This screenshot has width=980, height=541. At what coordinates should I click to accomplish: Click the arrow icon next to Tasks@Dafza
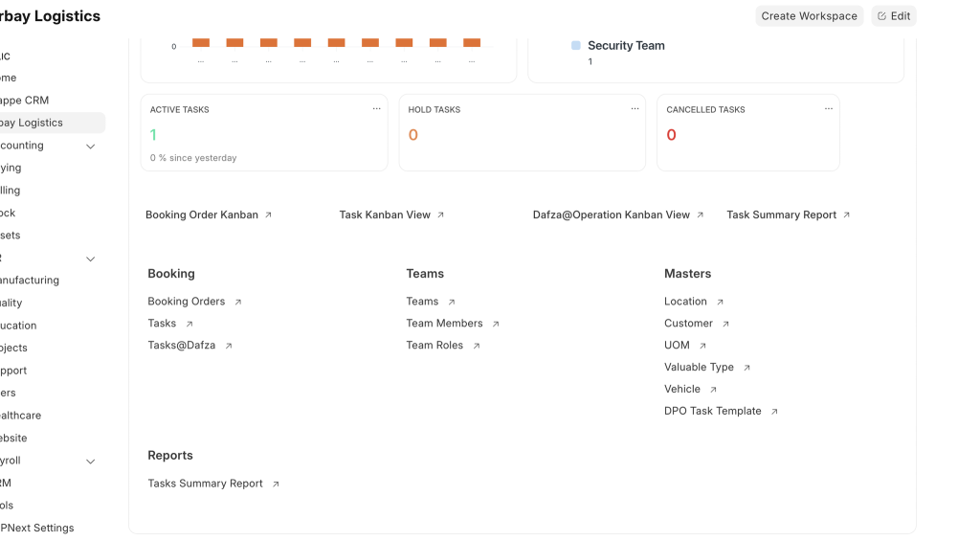click(x=229, y=346)
